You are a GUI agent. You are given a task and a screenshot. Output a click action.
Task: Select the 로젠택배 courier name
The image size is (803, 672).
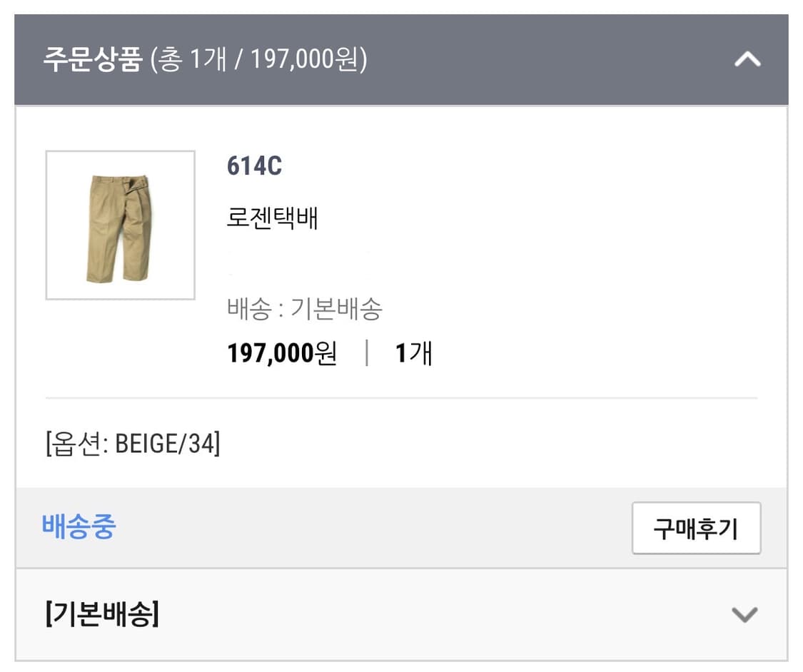click(272, 219)
